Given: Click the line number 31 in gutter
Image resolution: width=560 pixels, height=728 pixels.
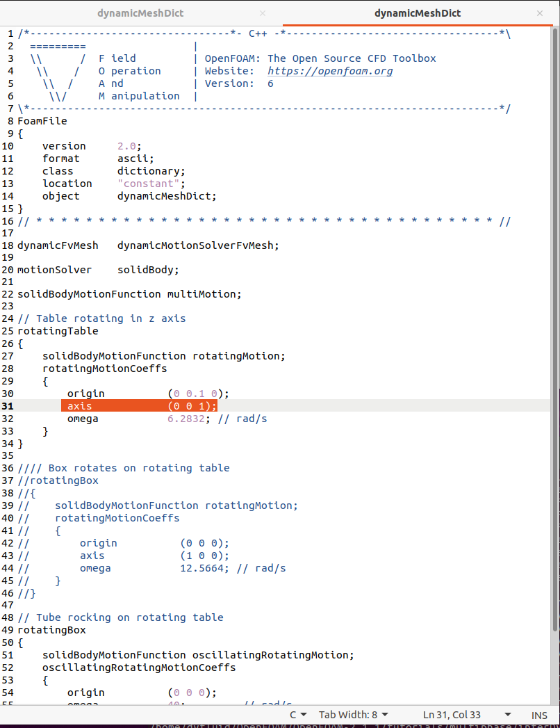Looking at the screenshot, I should click(8, 406).
